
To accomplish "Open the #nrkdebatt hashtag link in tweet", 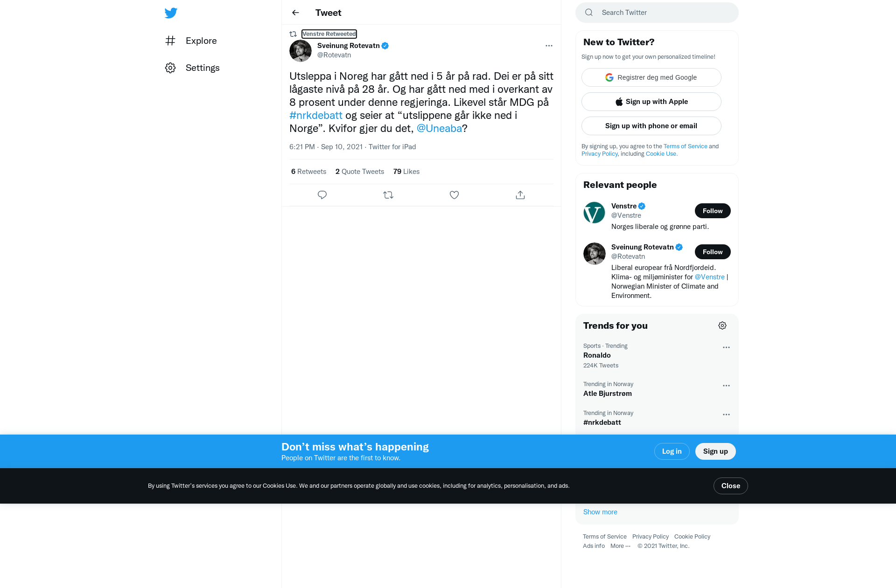I will (316, 116).
